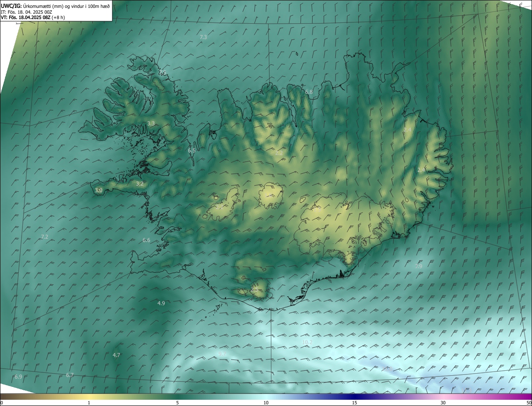Click the colorbar tick label 30
The width and height of the screenshot is (532, 406).
pyautogui.click(x=443, y=403)
